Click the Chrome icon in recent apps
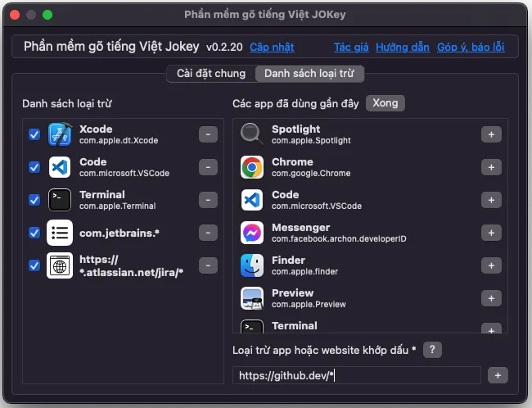The height and width of the screenshot is (408, 532). coord(252,167)
